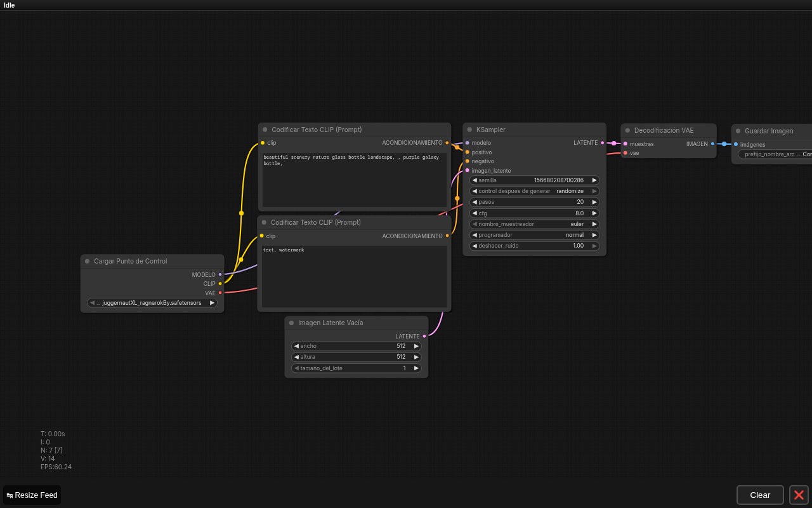812x508 pixels.
Task: Select previous checkpoint with the left arrow
Action: click(x=92, y=303)
